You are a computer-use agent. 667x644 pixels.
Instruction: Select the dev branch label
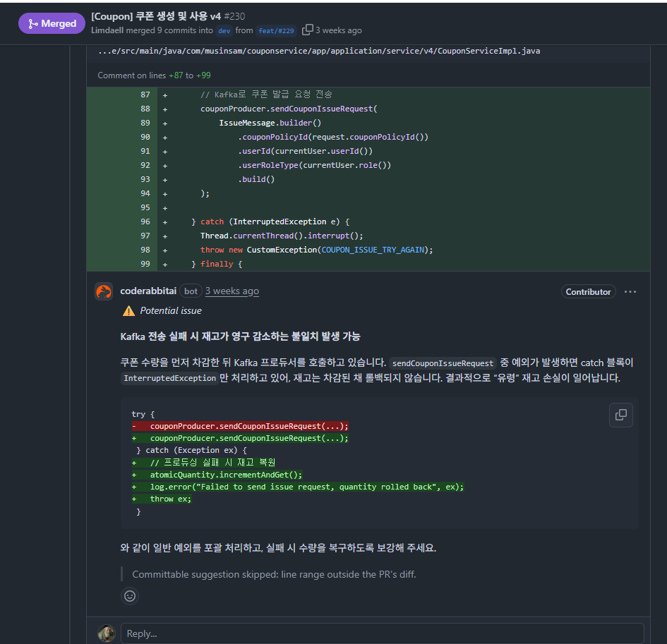coord(224,30)
